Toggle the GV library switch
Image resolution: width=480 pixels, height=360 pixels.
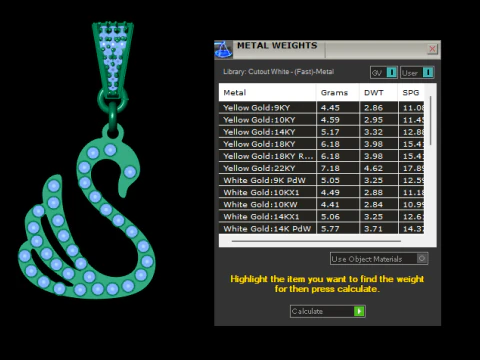384,72
